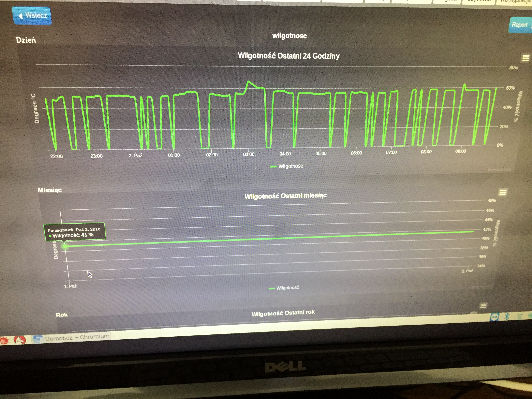This screenshot has width=532, height=399.
Task: Open the TeamViewer tray icon
Action: [495, 317]
